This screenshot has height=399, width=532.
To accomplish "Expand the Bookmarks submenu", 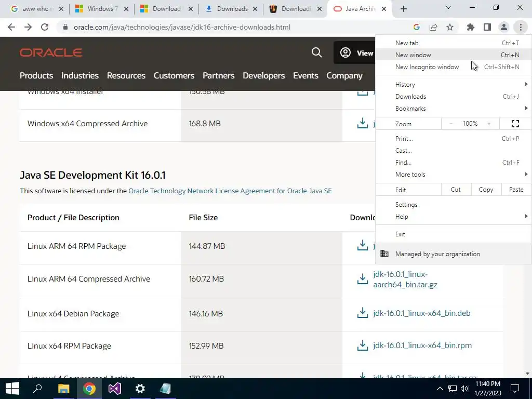I will (454, 109).
